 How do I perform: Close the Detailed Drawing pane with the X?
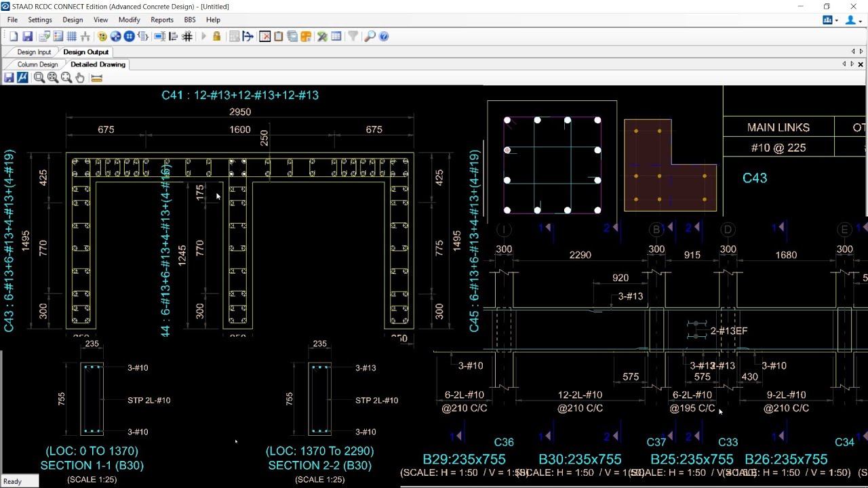coord(861,64)
